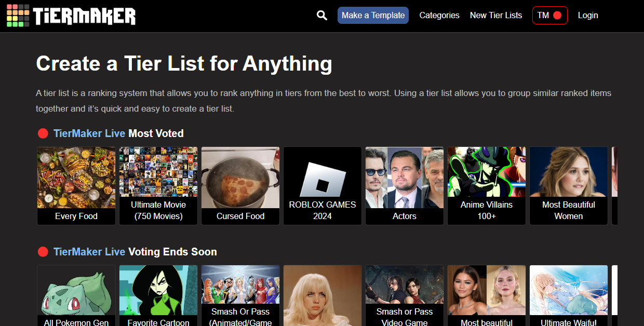
Task: Open TierMaker Live link in Voting Ends Soon heading
Action: point(89,252)
